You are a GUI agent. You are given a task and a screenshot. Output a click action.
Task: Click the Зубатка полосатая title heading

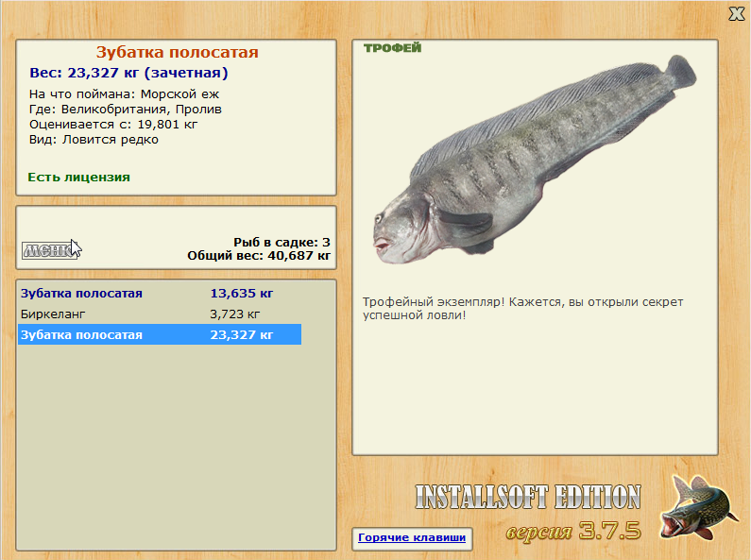coord(178,52)
